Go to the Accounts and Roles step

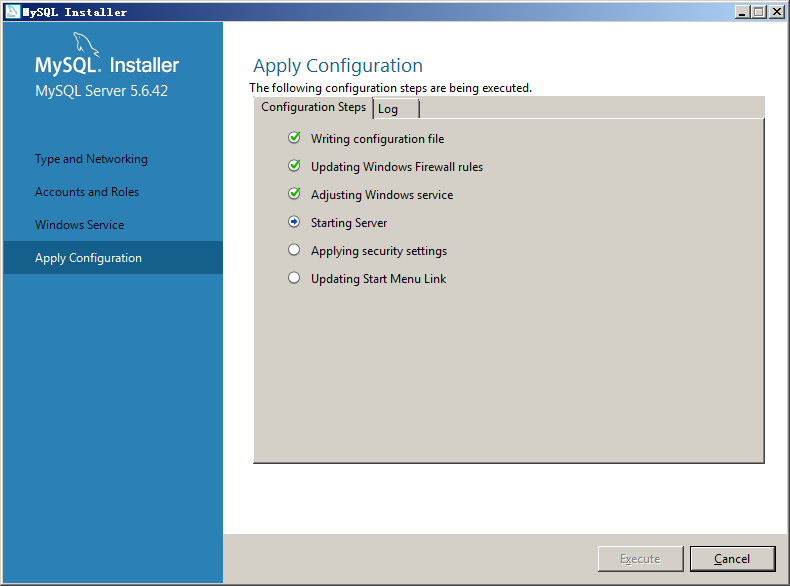tap(87, 192)
